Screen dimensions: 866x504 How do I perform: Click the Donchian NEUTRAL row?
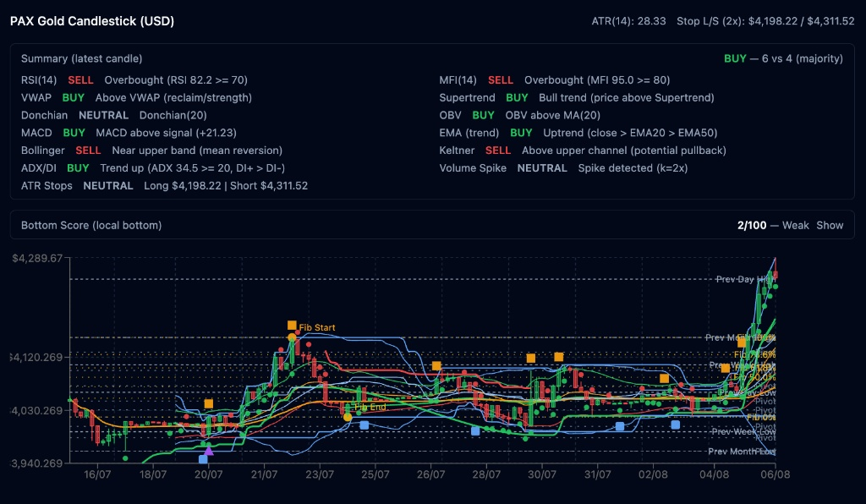click(114, 115)
